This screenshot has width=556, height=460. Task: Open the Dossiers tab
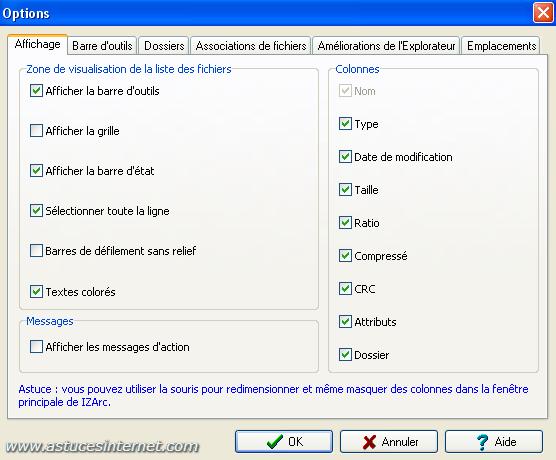click(164, 46)
